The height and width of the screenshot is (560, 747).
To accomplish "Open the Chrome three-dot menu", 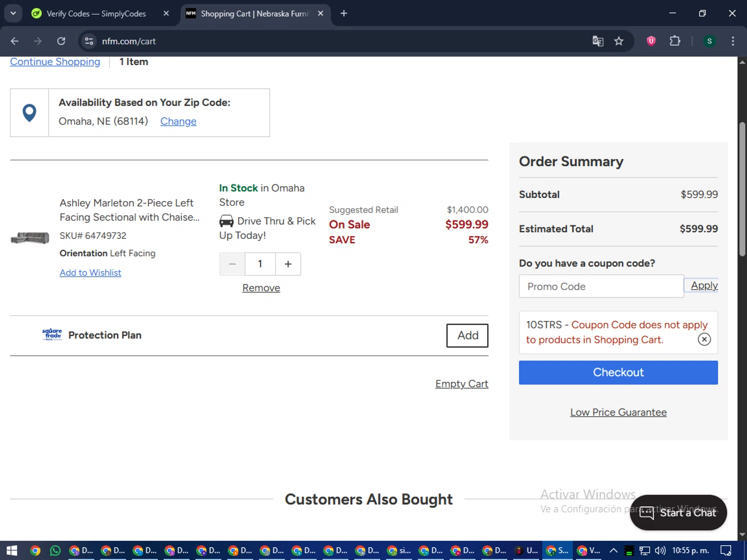I will tap(733, 41).
